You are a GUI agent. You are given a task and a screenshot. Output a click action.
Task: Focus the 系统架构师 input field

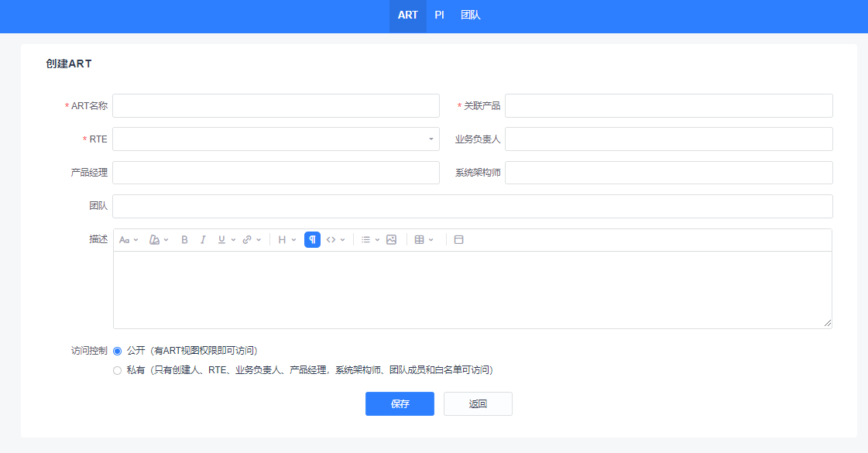669,173
